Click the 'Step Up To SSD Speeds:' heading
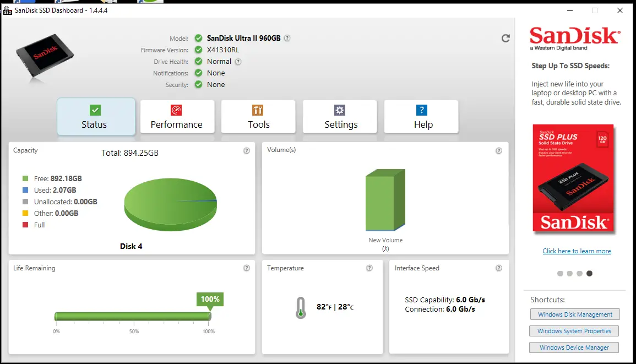636x364 pixels. pos(570,66)
